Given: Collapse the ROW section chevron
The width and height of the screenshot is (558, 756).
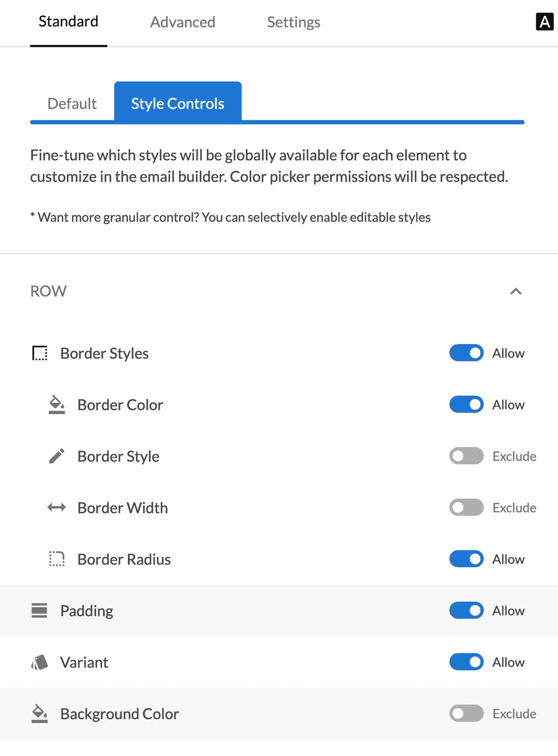Looking at the screenshot, I should coord(516,292).
